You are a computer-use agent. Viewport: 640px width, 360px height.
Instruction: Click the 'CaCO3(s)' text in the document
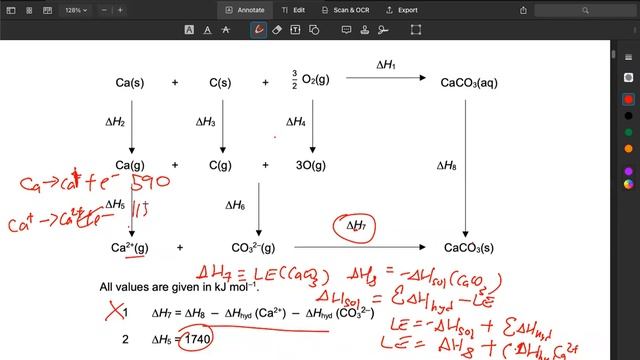click(x=469, y=248)
